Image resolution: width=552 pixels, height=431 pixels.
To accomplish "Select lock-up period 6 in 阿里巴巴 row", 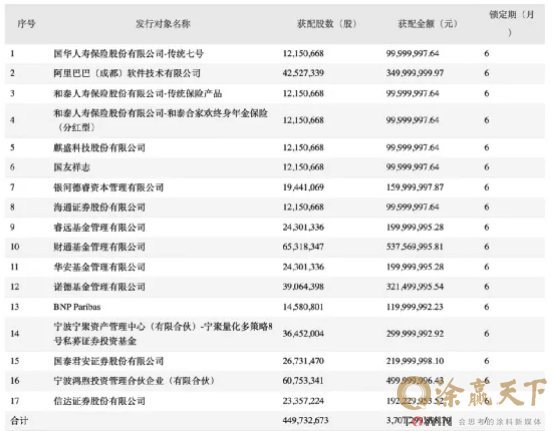I will 487,73.
